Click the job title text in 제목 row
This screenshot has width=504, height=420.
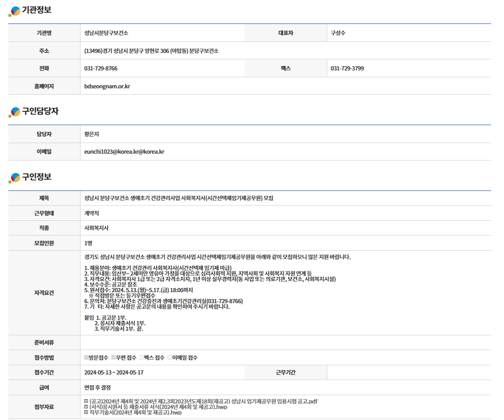179,198
